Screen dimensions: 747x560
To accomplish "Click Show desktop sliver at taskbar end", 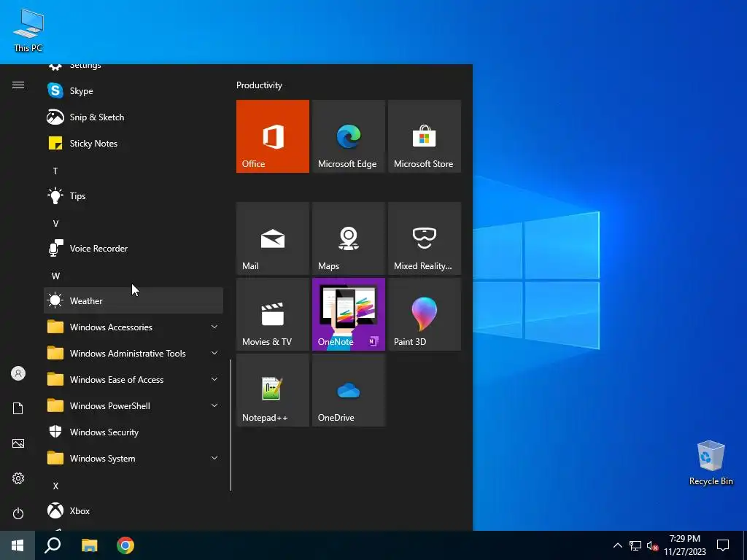I will pos(745,545).
